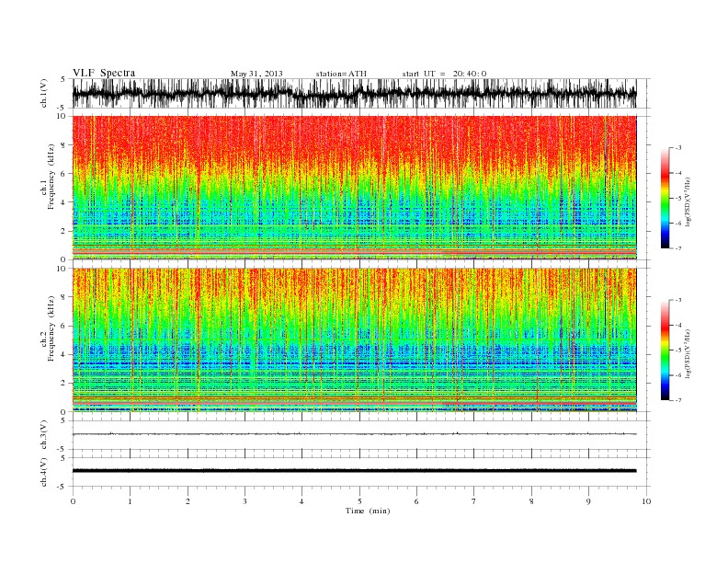Click inside the ch.2 spectrogram plot
Viewport: 728px width, 563px height.
point(354,340)
